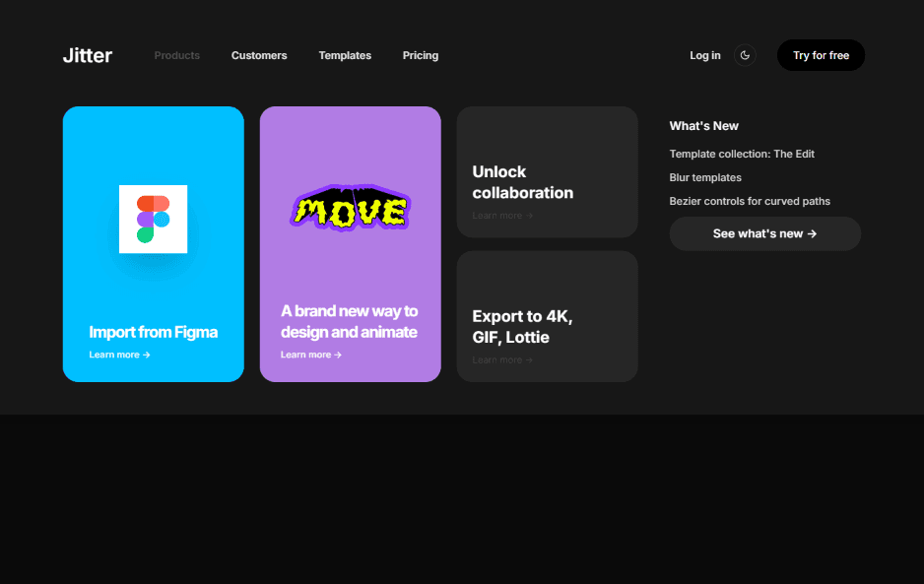Open Bezier controls for curved paths
The image size is (924, 584).
(750, 202)
